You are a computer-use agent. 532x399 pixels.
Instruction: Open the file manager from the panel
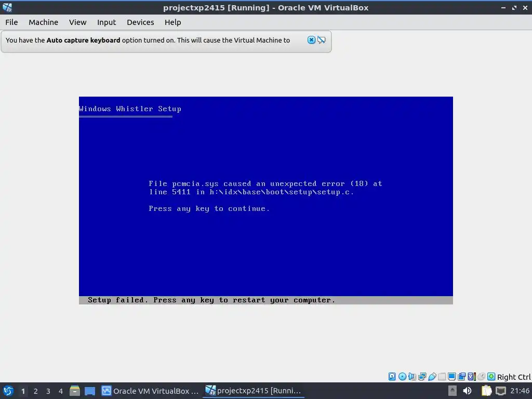(x=75, y=391)
